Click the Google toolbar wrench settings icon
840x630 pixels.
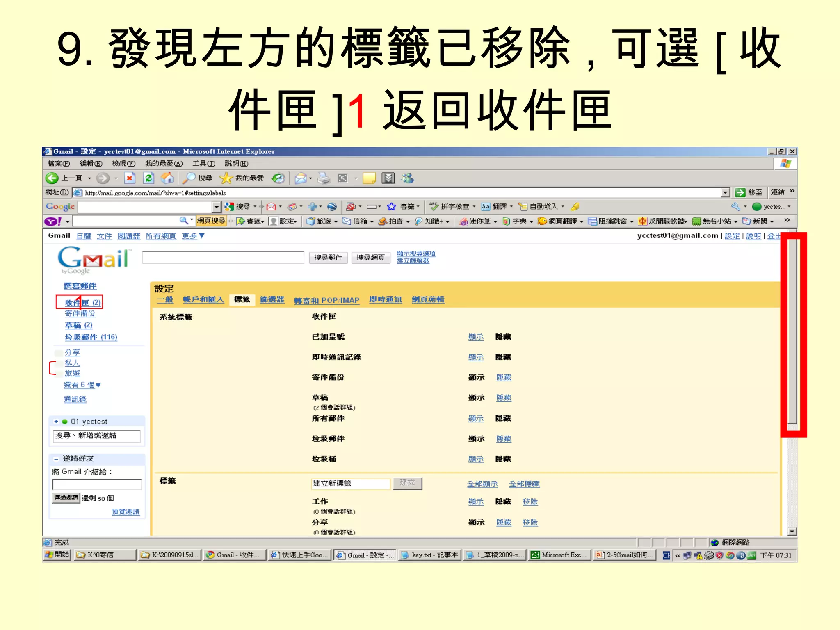click(x=736, y=207)
